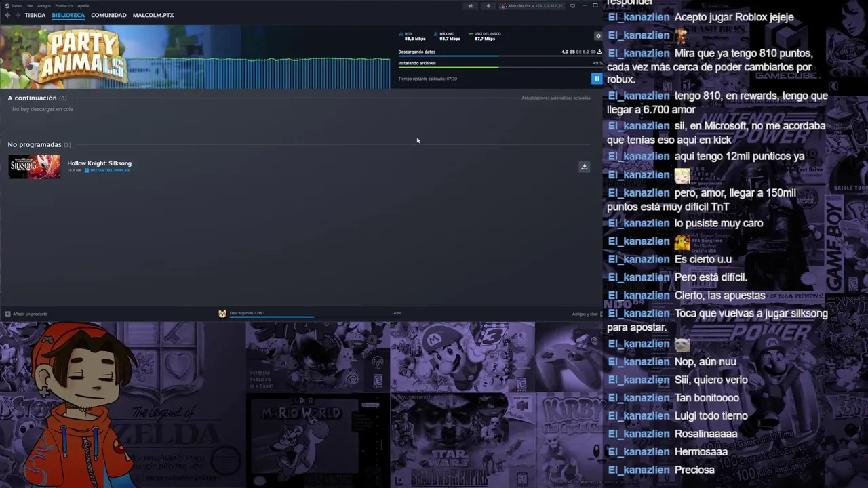868x488 pixels.
Task: Click chat message "Tan bonitoooo"
Action: tap(707, 398)
